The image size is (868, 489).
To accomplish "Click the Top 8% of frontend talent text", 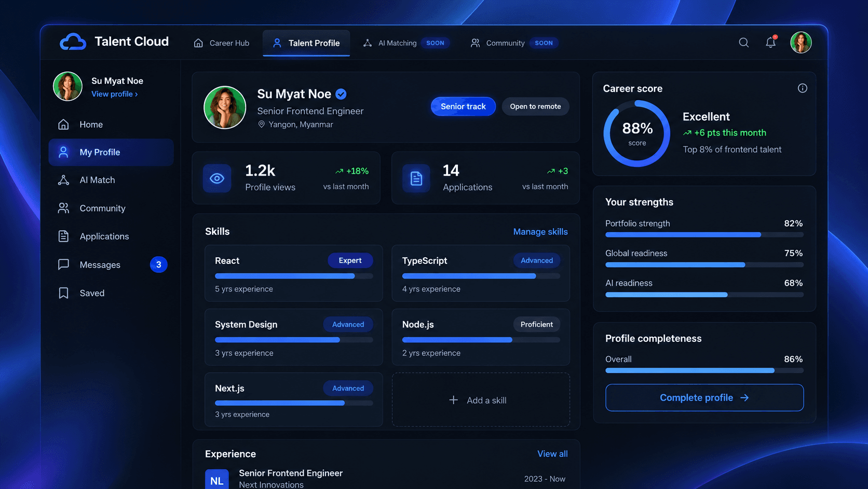I will pyautogui.click(x=732, y=150).
